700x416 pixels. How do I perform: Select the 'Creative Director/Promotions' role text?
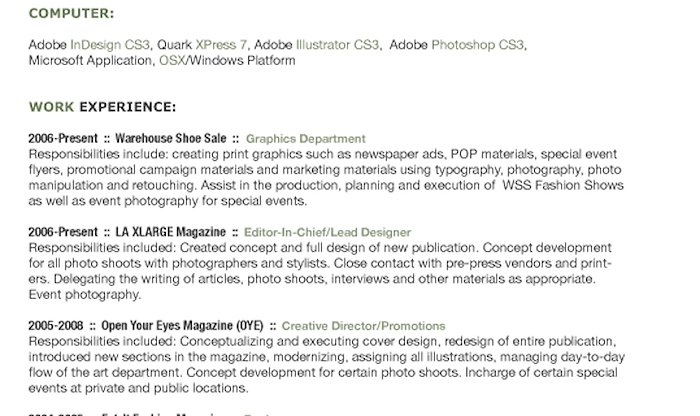click(x=363, y=326)
